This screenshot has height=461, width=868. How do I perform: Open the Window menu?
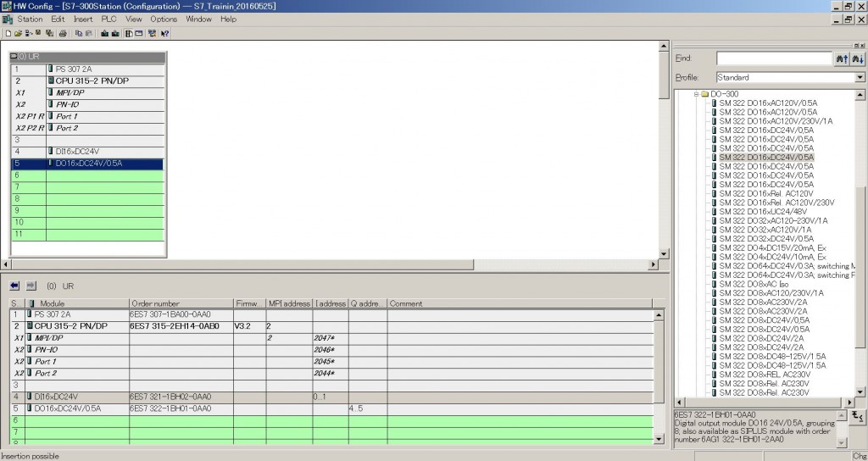[x=198, y=19]
